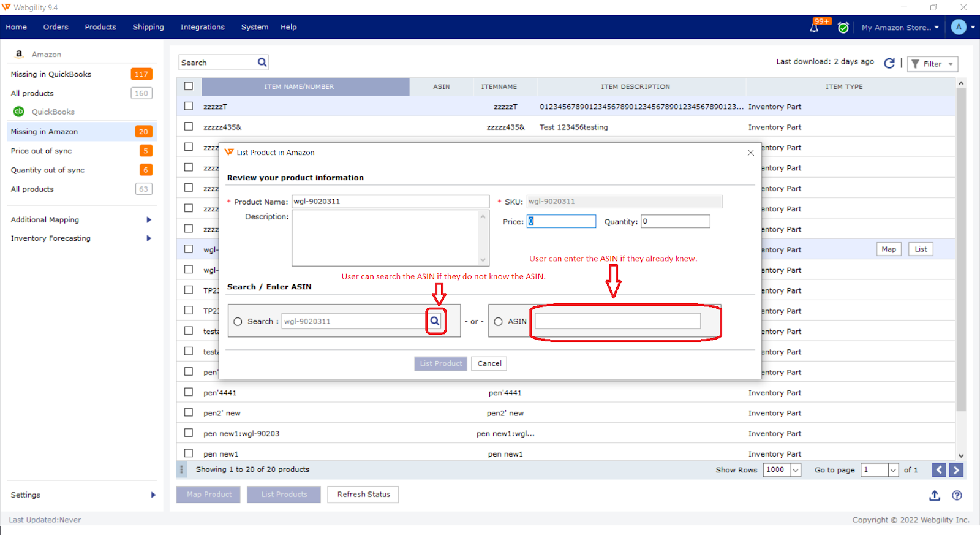This screenshot has width=980, height=535.
Task: Click the green sync status icon
Action: pos(843,28)
